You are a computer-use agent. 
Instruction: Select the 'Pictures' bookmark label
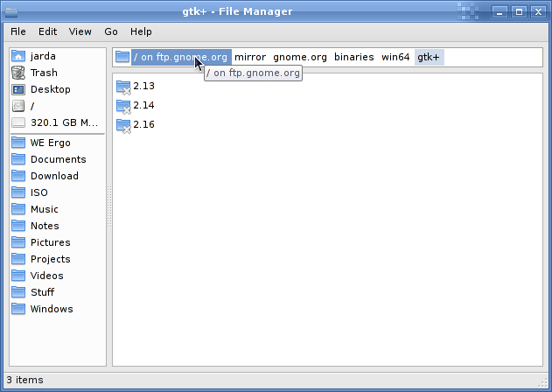[x=51, y=242]
